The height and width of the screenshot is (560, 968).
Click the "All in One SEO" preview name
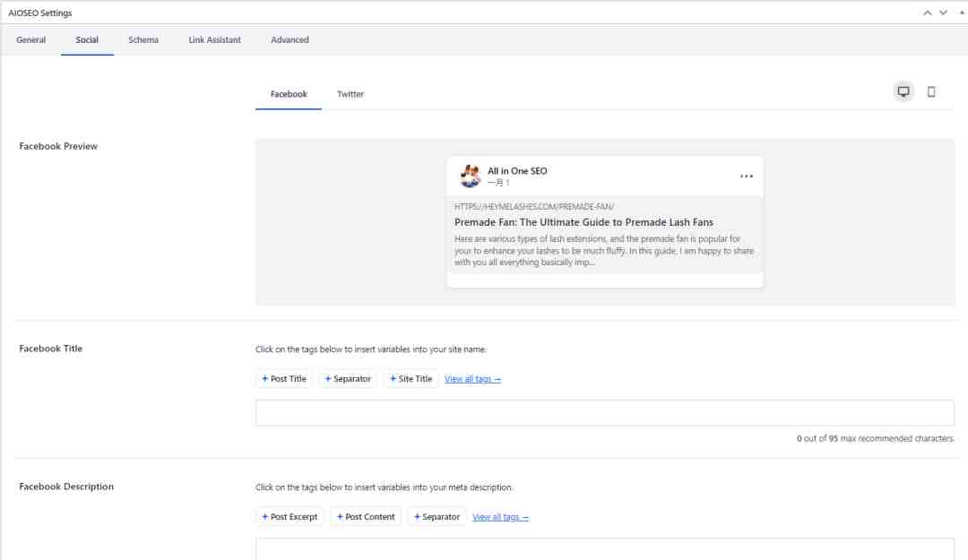click(x=517, y=171)
